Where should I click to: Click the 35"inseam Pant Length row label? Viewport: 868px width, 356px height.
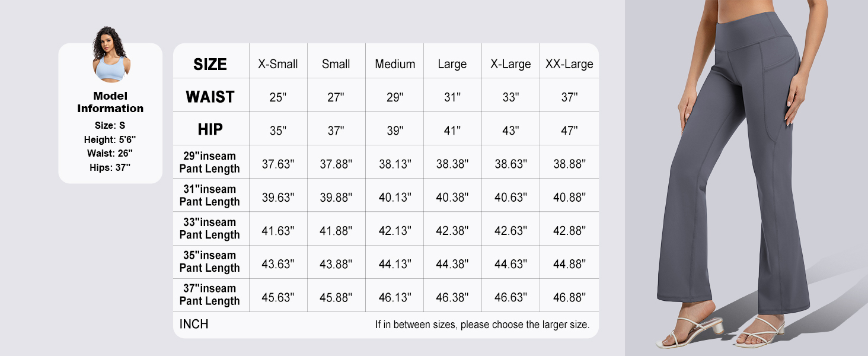point(210,262)
